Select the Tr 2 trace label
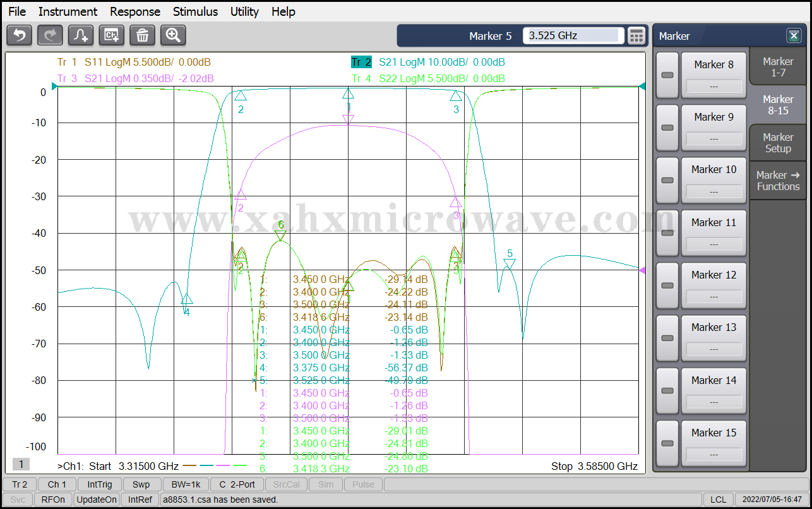 361,62
